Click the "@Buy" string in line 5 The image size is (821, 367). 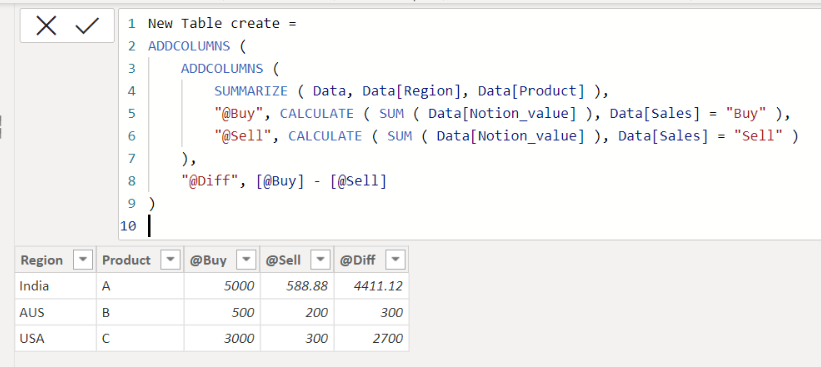click(x=238, y=114)
